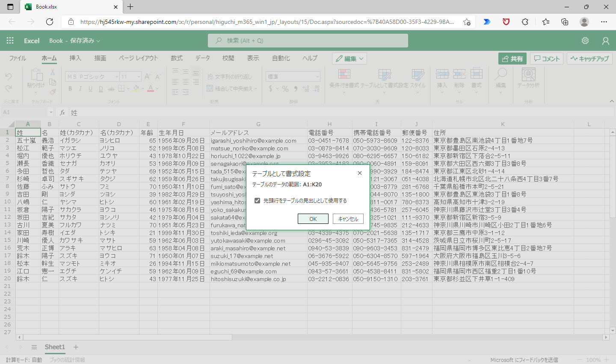Click the Borders icon
The height and width of the screenshot is (364, 616).
click(121, 89)
